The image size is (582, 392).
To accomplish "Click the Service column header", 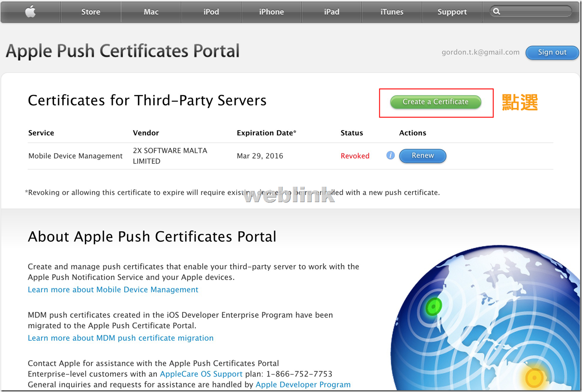I will [41, 133].
